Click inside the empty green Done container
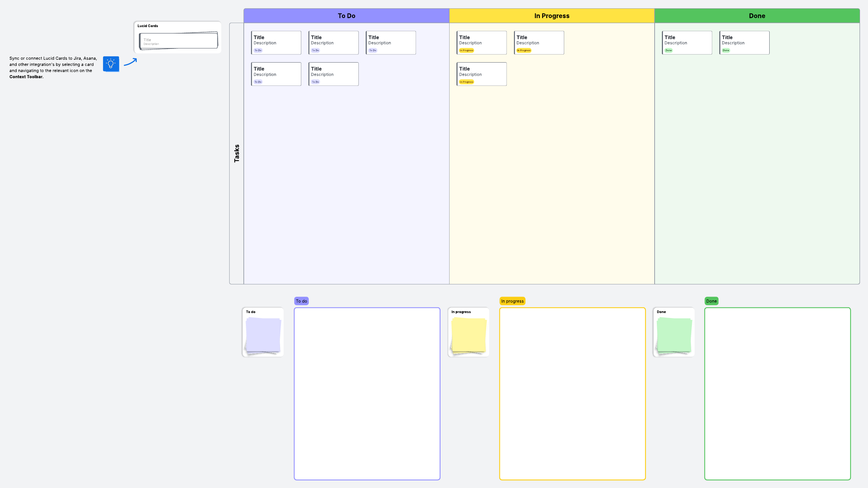The height and width of the screenshot is (488, 868). click(x=778, y=394)
